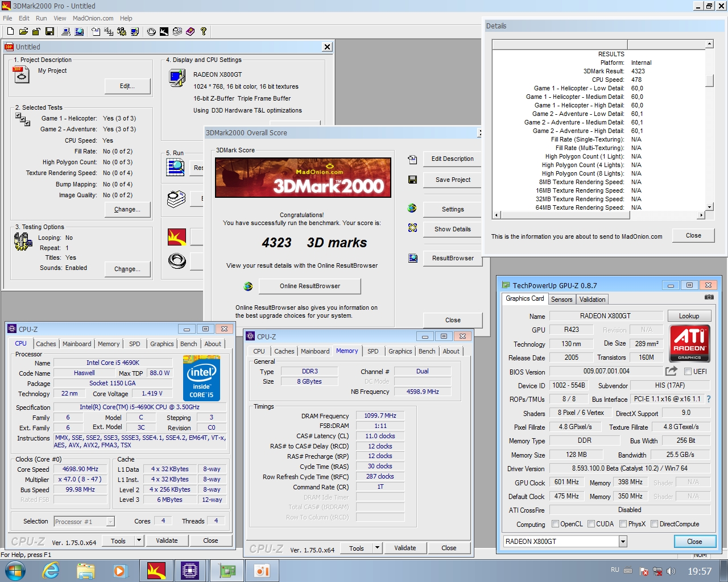Viewport: 728px width, 582px height.
Task: Click the Edit button in Project Description
Action: tap(127, 86)
